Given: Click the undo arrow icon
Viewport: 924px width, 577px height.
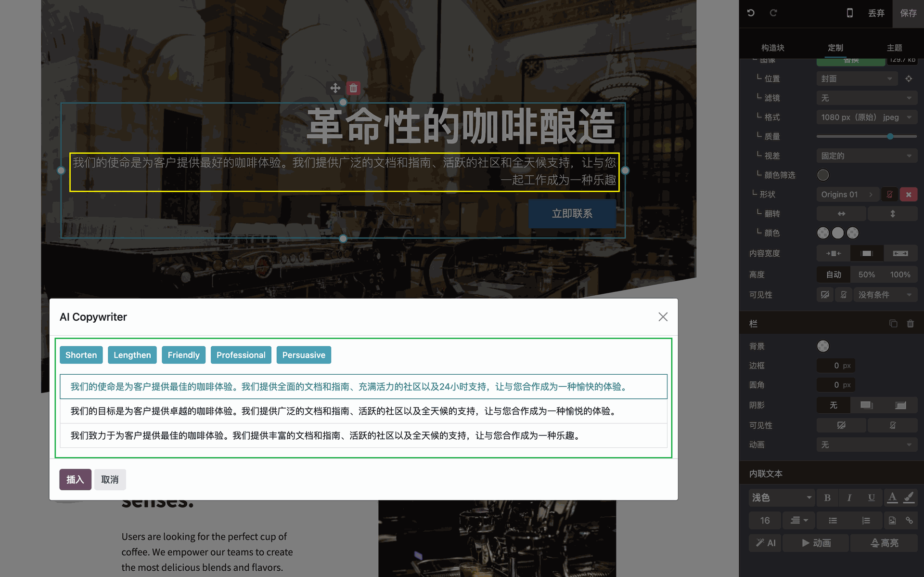Looking at the screenshot, I should click(751, 13).
